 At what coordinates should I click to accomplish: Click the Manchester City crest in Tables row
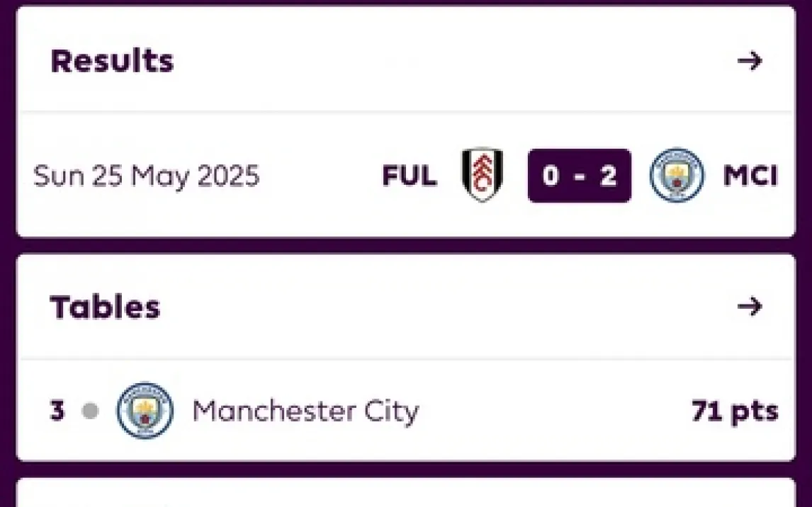click(x=145, y=411)
